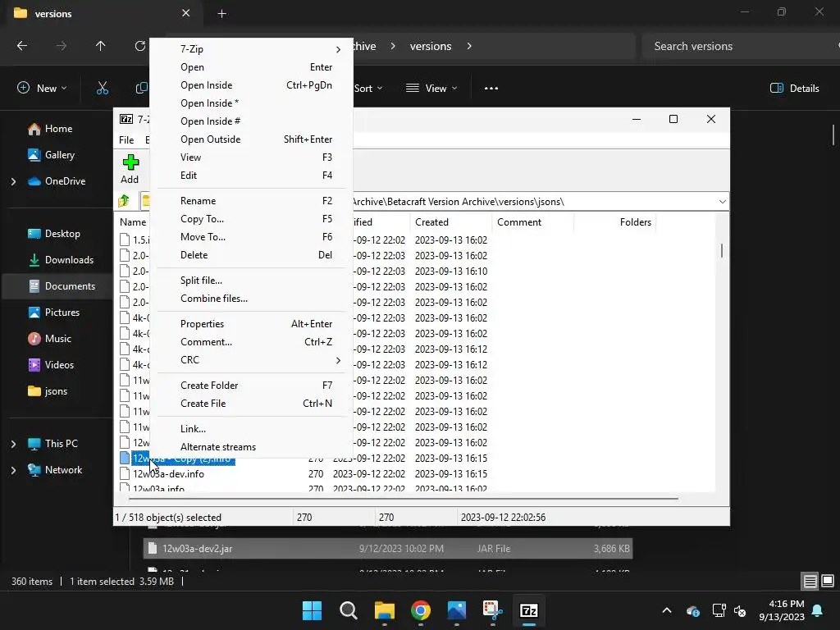Viewport: 840px width, 630px height.
Task: Open the Windows Start menu
Action: coord(312,610)
